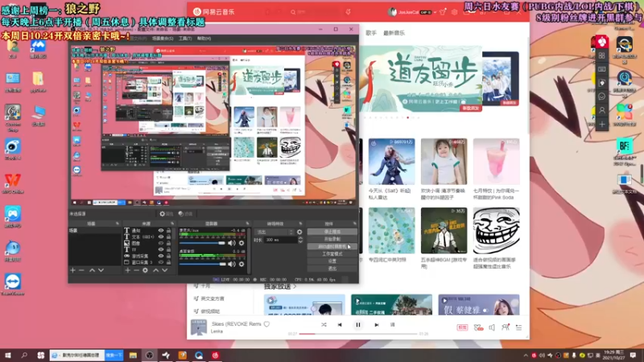Click the exit button in OBS controls
The image size is (644, 362).
pos(332,269)
